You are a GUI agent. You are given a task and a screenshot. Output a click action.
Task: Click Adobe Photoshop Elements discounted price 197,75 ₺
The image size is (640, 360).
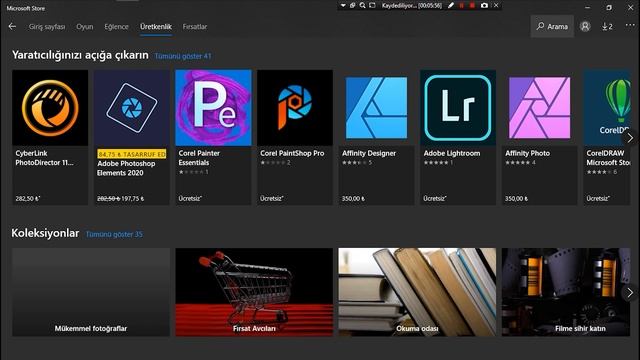pyautogui.click(x=133, y=198)
